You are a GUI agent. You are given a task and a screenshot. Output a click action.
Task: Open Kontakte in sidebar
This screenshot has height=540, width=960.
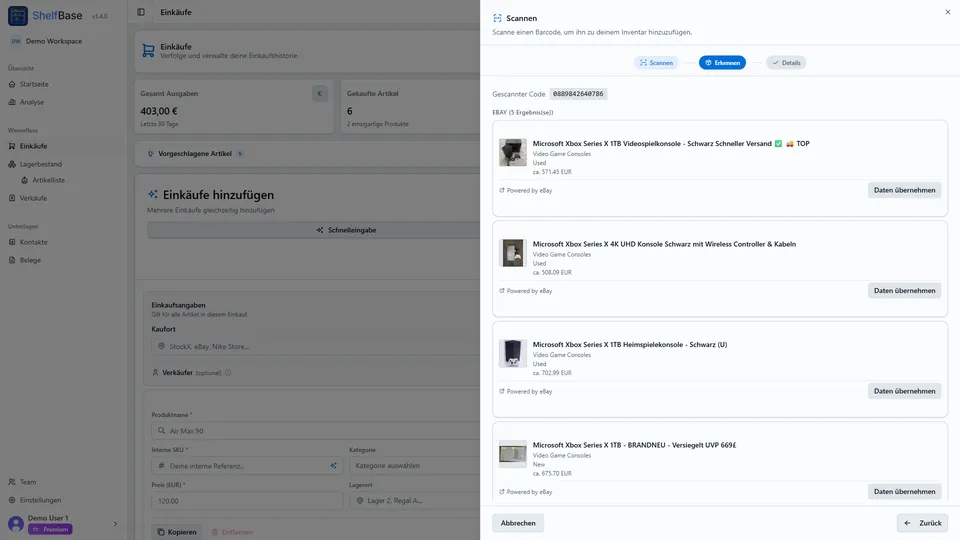pos(33,242)
